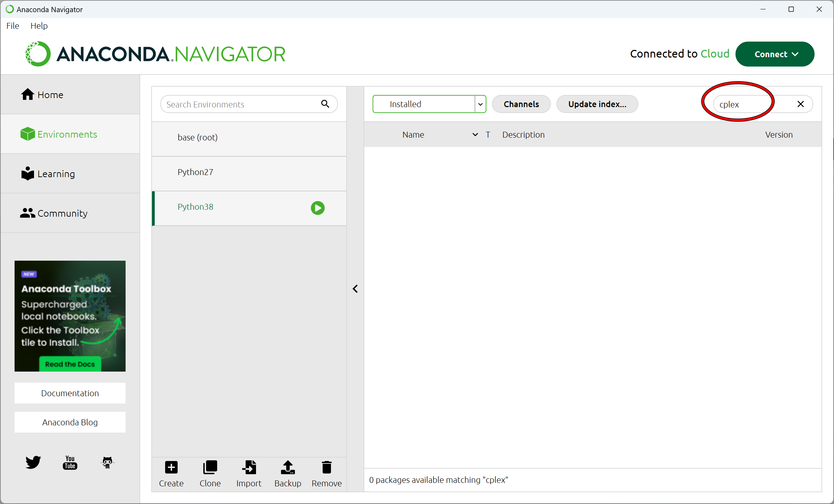Click the Anaconda Navigator logo
The image size is (834, 504).
coord(155,54)
